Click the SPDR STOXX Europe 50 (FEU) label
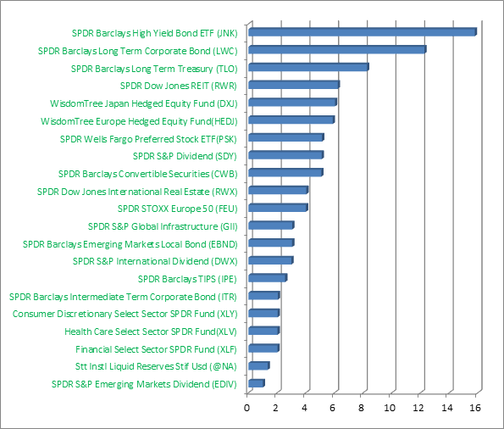The width and height of the screenshot is (504, 429). coord(177,209)
